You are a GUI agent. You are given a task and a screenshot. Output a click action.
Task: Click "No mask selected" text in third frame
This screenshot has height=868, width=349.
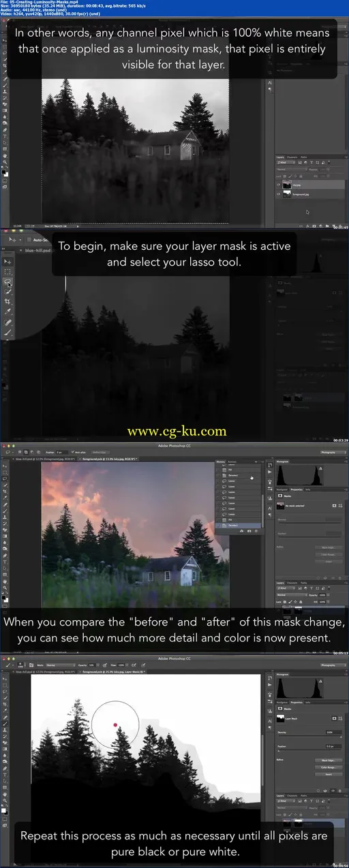tap(296, 506)
